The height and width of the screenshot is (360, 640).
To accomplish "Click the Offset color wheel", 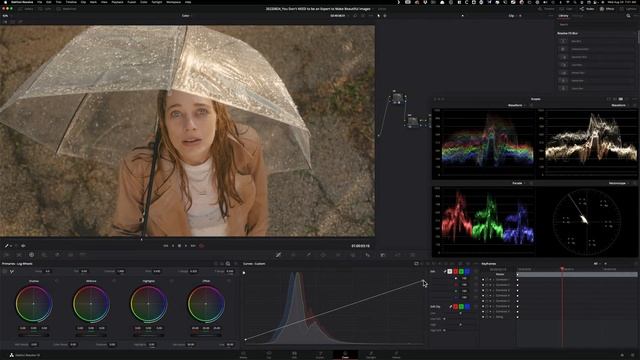I will (x=206, y=304).
